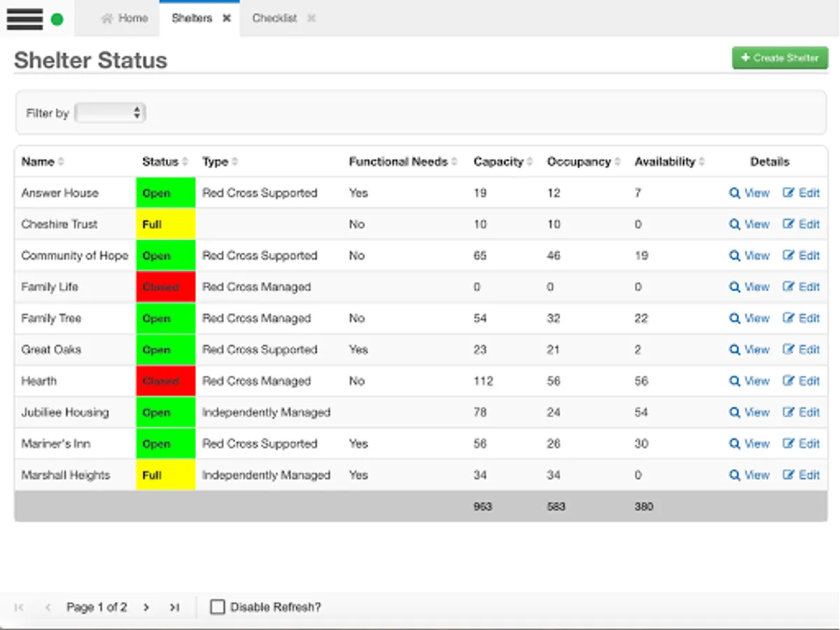The width and height of the screenshot is (840, 630).
Task: Edit the Marshall Heights shelter
Action: pos(801,475)
